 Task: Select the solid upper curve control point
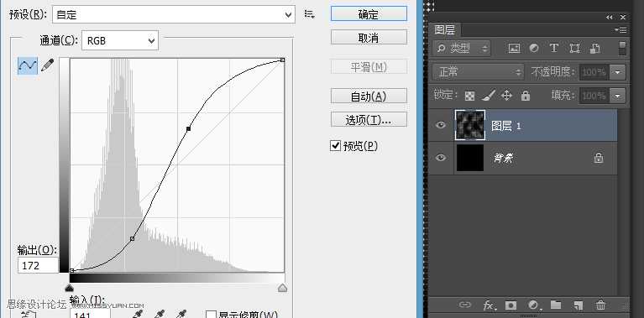coord(189,129)
